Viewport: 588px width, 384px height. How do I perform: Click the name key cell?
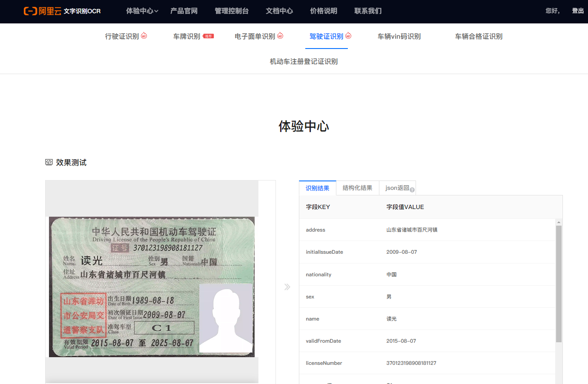click(313, 319)
